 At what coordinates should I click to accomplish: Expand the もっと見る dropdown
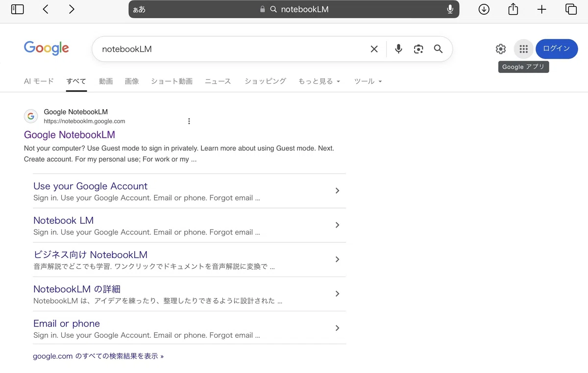319,81
